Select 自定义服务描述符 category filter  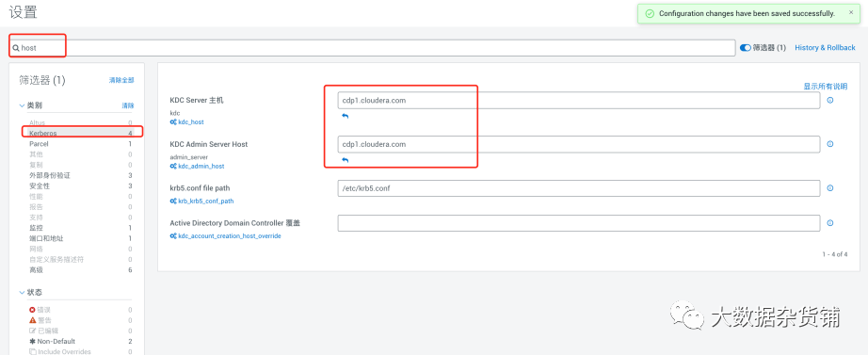(80, 259)
